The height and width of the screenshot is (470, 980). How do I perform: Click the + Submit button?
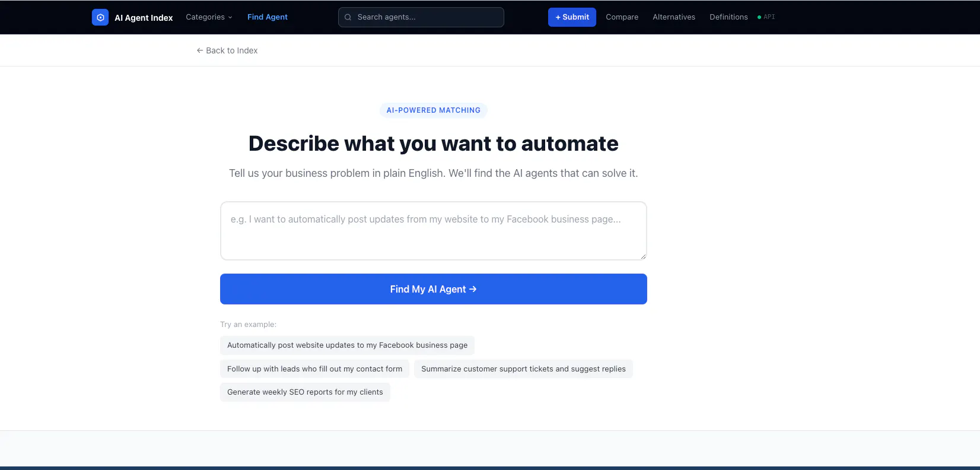tap(572, 17)
